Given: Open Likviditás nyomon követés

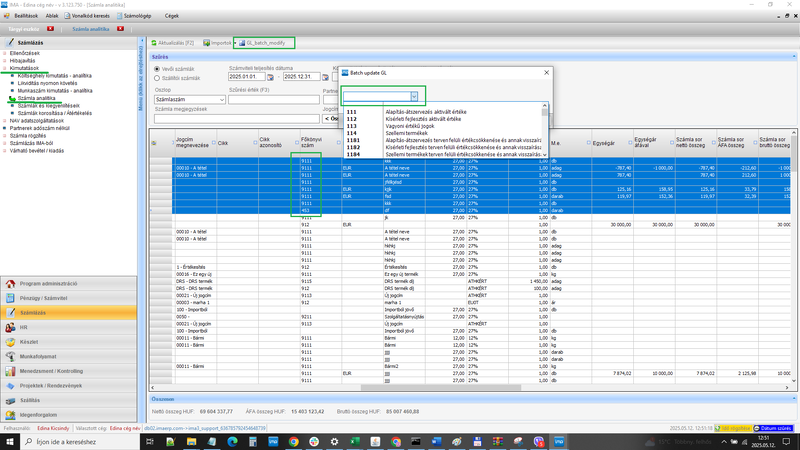Looking at the screenshot, I should [x=47, y=83].
